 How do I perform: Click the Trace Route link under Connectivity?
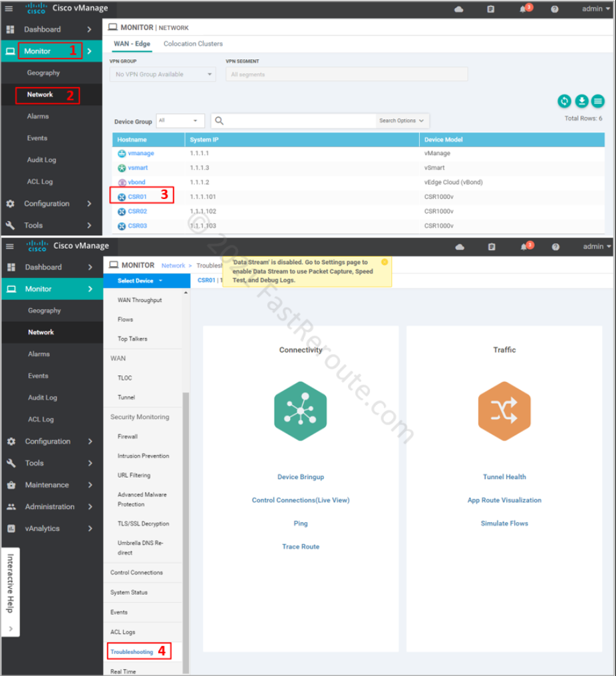[x=300, y=546]
